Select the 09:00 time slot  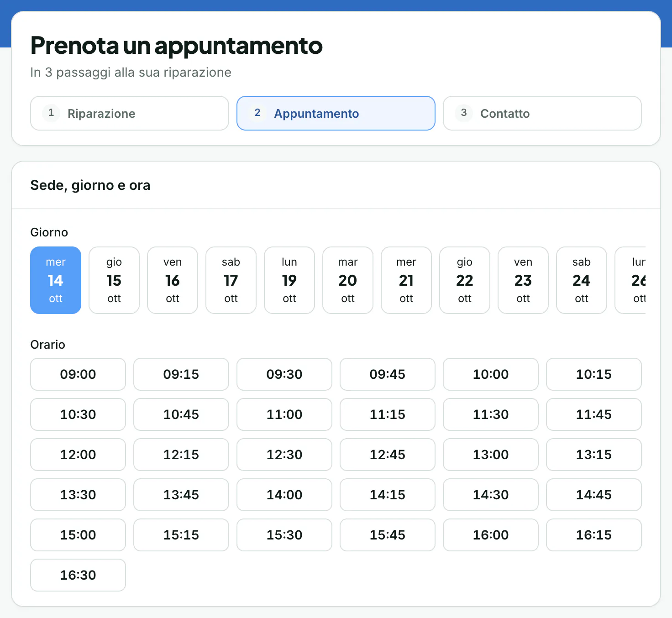[x=78, y=374]
